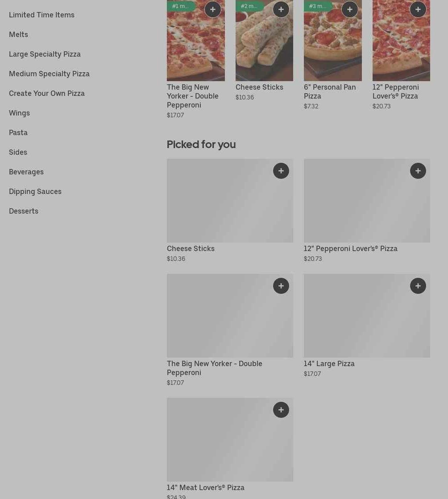This screenshot has width=448, height=499.
Task: Add Picked for you 12" Pepperoni Lover's
Action: [x=418, y=171]
